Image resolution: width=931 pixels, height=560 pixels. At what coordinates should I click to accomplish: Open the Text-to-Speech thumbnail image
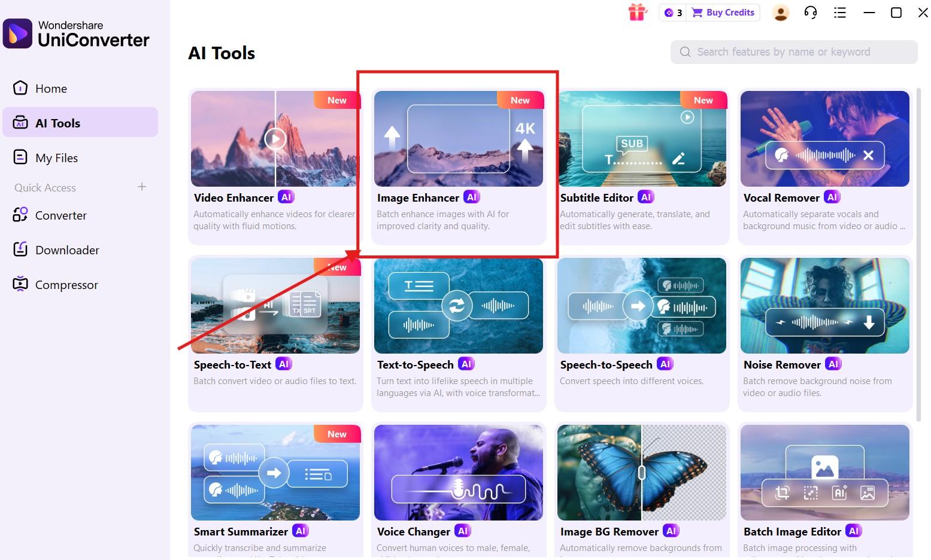[459, 306]
